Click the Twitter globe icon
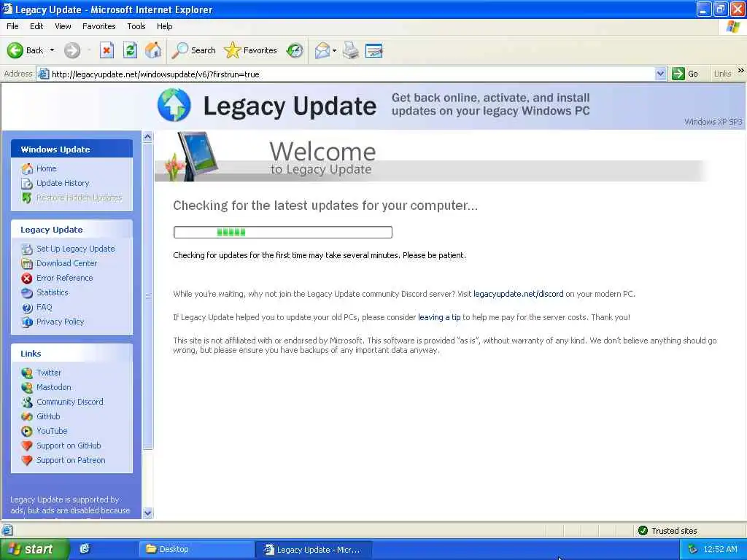Image resolution: width=747 pixels, height=560 pixels. point(27,373)
